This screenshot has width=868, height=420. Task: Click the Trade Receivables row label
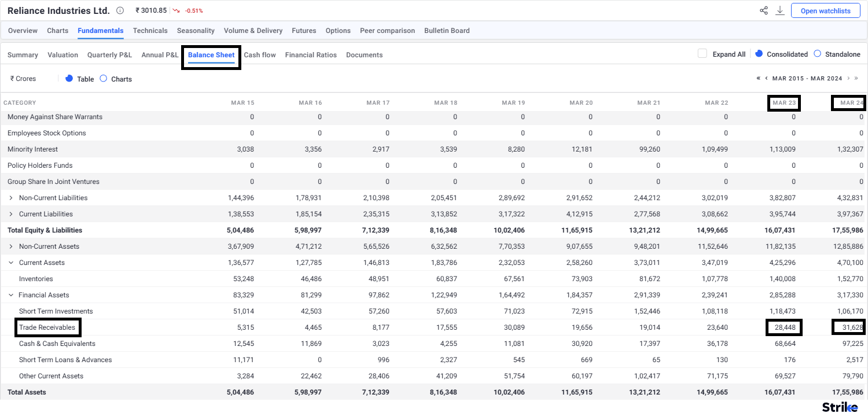(x=47, y=327)
